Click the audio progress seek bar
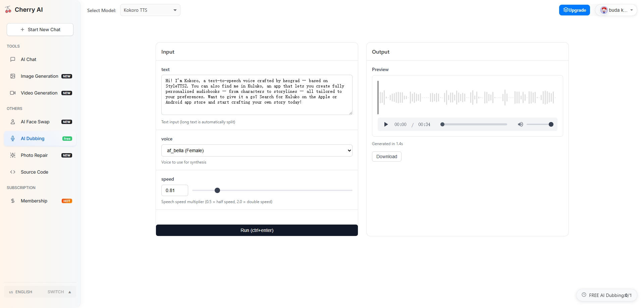Viewport: 644px width, 308px height. coord(474,124)
